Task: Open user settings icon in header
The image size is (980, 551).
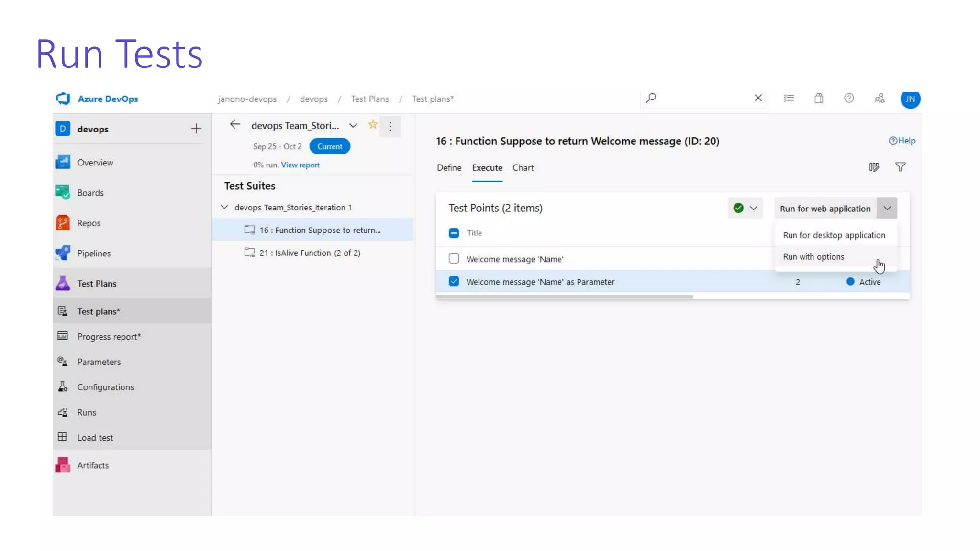Action: coord(880,99)
